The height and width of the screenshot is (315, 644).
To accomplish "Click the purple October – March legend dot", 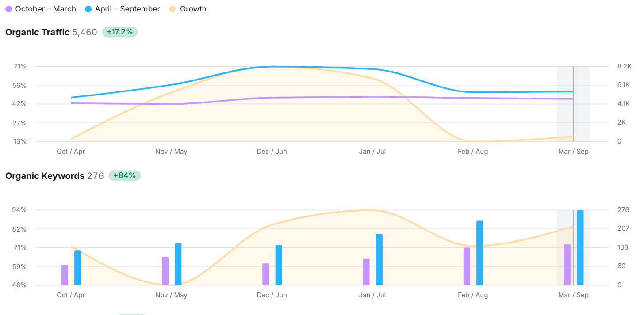I will click(9, 9).
